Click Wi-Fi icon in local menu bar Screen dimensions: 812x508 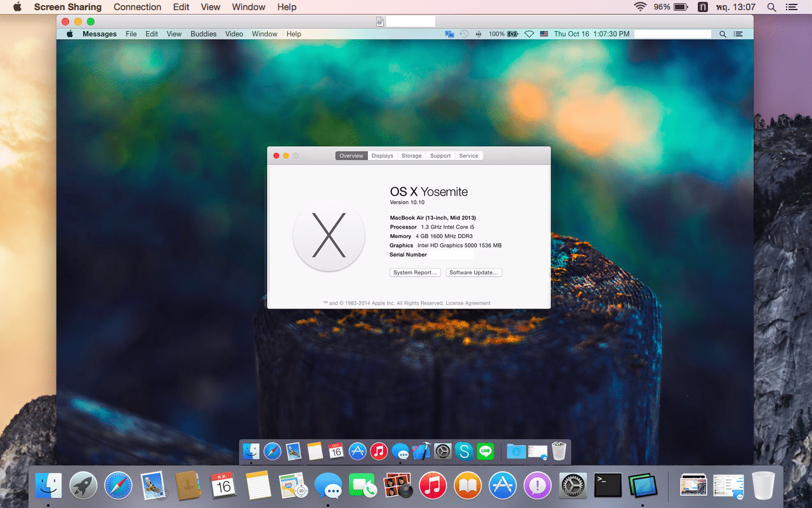641,7
